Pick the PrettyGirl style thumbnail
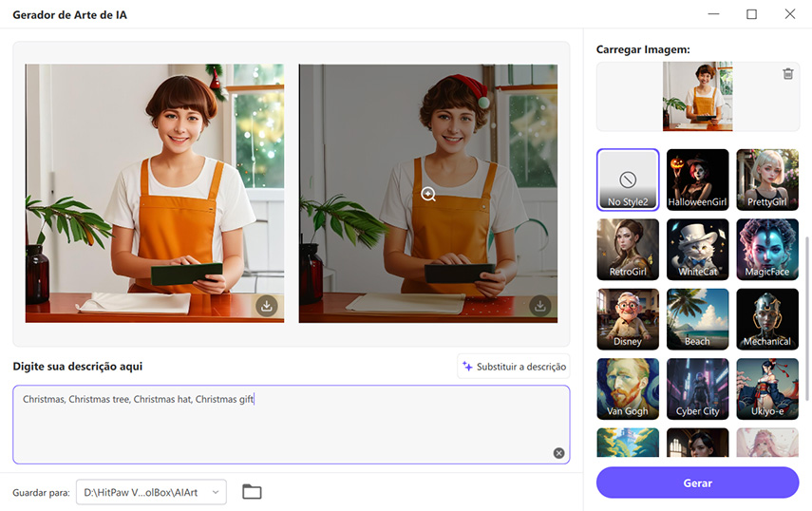The height and width of the screenshot is (511, 812). [767, 180]
